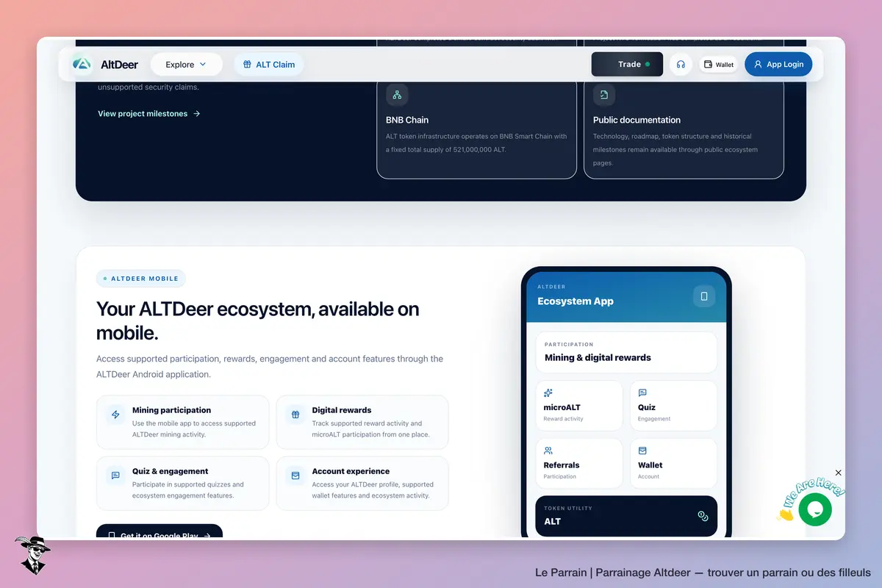Screen dimensions: 882x588
Task: Click the Digital rewards gift icon
Action: 295,415
